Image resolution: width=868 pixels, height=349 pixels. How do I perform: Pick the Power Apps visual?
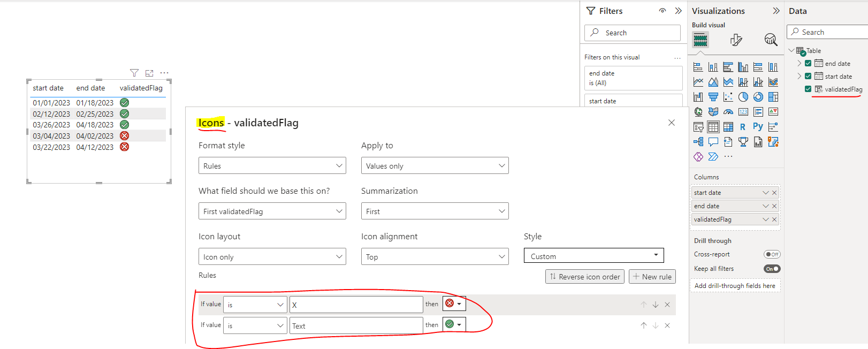click(698, 157)
